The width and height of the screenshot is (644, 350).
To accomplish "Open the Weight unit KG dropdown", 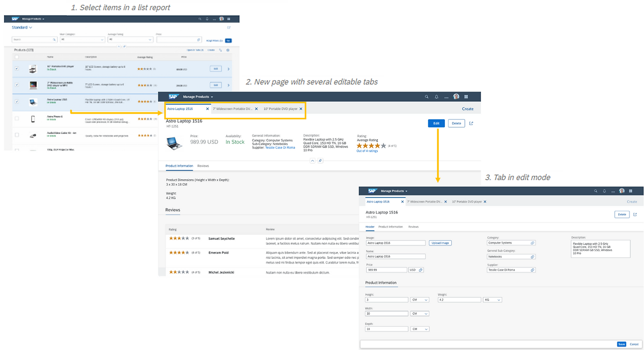I will tap(493, 300).
